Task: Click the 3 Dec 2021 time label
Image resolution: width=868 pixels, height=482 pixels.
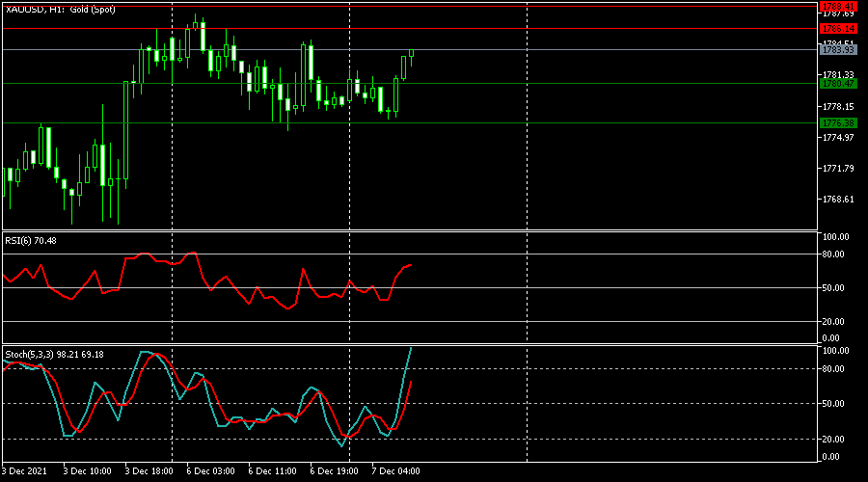Action: coord(24,471)
